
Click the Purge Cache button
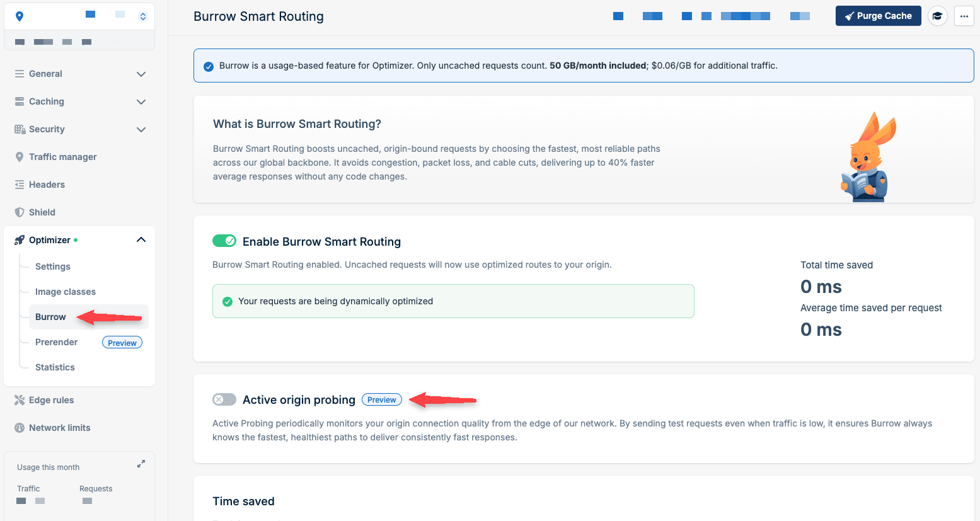[878, 16]
